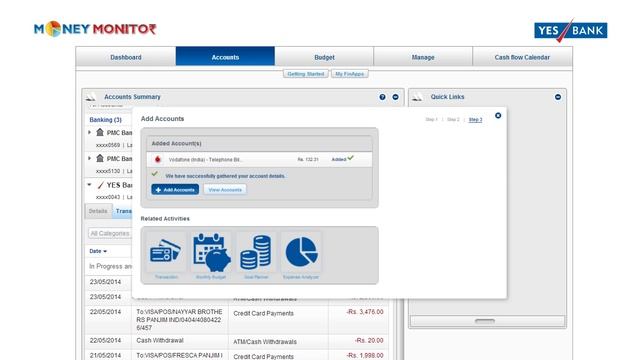This screenshot has height=360, width=640.
Task: Sort transactions by Date column
Action: [x=98, y=251]
